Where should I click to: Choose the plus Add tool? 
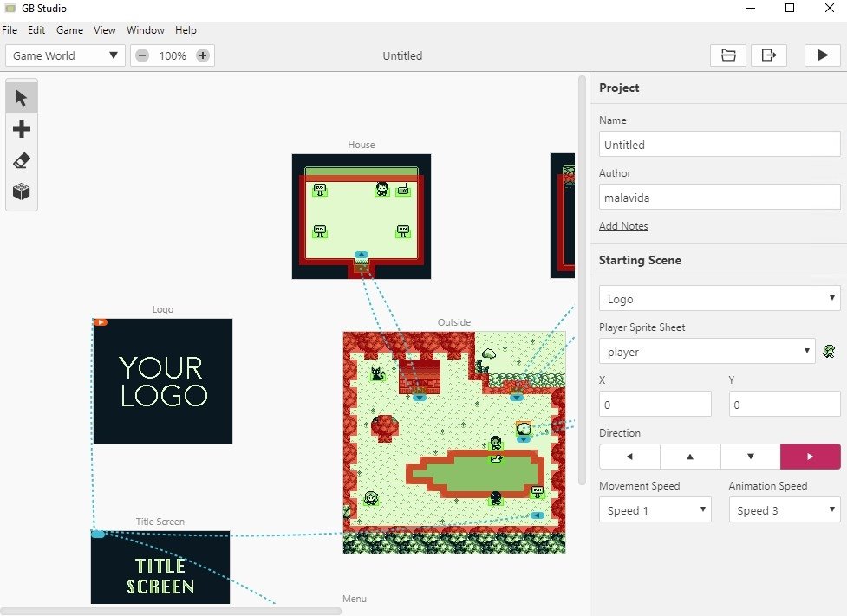(21, 130)
